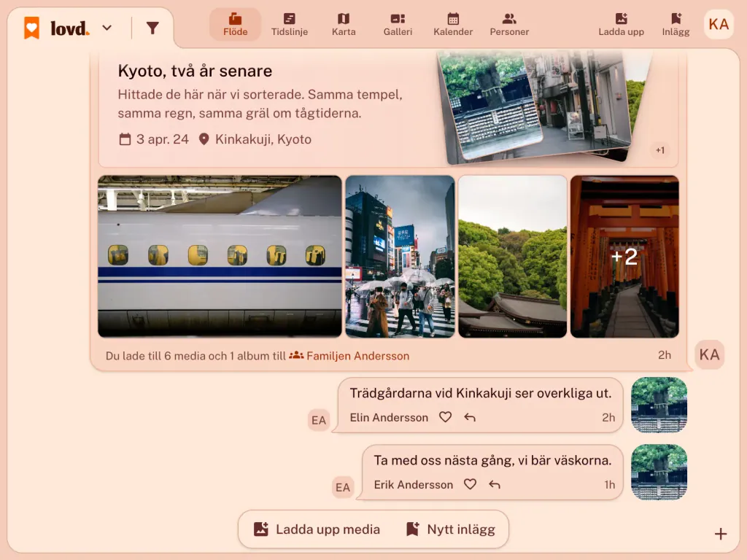Expand the lovd workspace dropdown chevron

(107, 28)
